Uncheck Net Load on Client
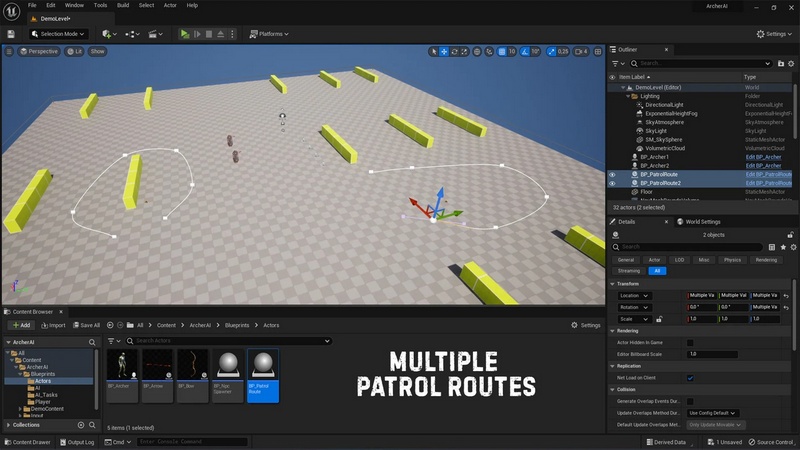Image resolution: width=800 pixels, height=450 pixels. pyautogui.click(x=690, y=378)
